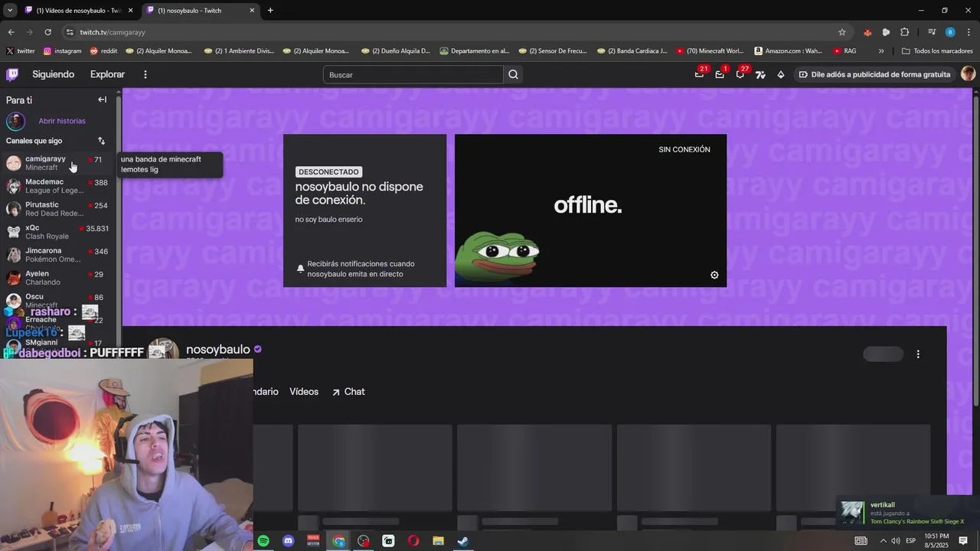Open the instagram bookmark
Viewport: 980px width, 551px height.
[x=62, y=51]
